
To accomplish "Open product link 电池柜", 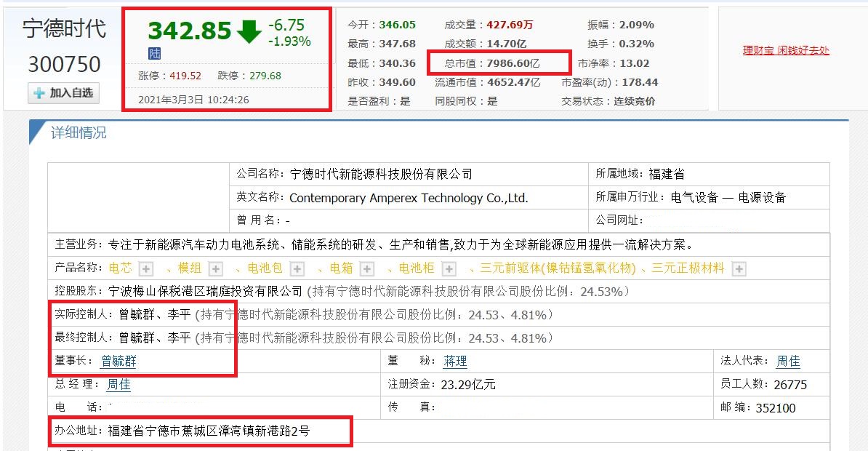I will (x=417, y=268).
